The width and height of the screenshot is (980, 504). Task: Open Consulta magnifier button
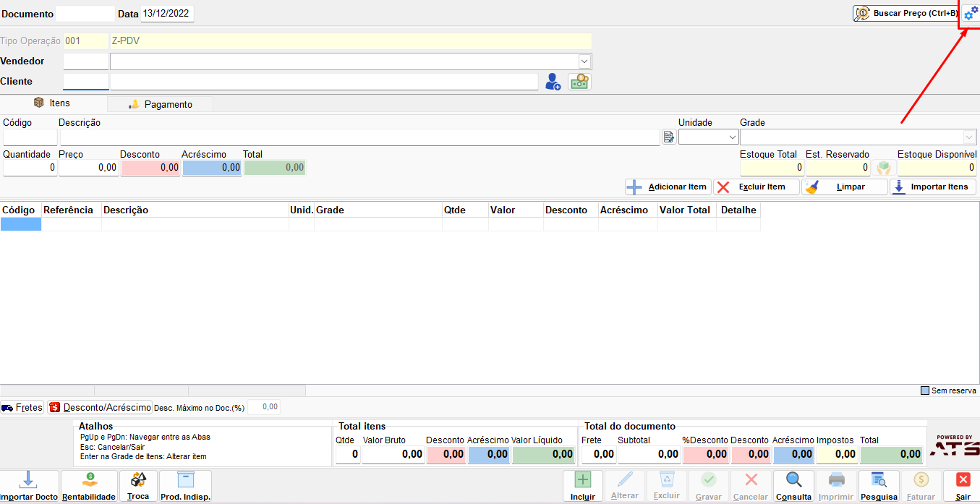click(x=793, y=486)
